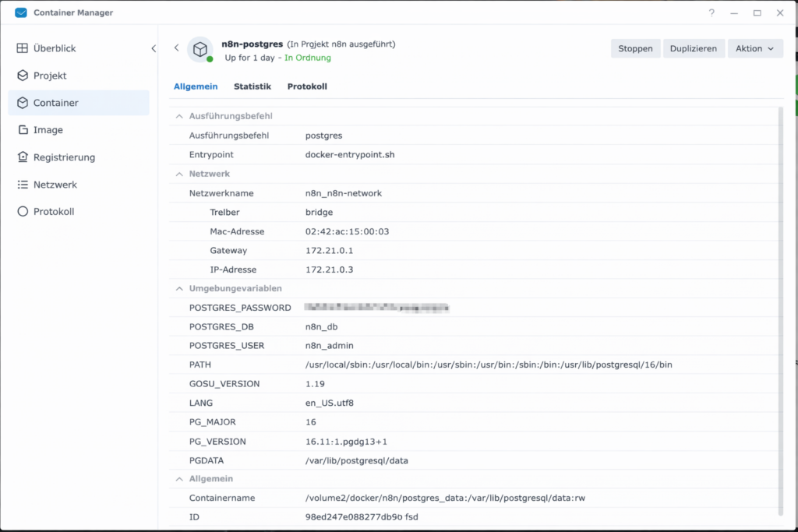
Task: Click the n8n-postgres container cube icon
Action: point(200,49)
